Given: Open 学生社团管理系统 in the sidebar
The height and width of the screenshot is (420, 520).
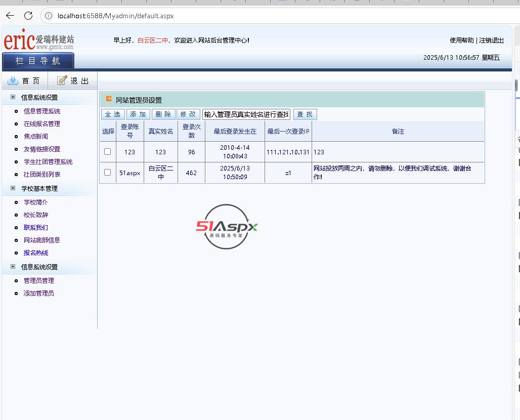Looking at the screenshot, I should coord(48,162).
